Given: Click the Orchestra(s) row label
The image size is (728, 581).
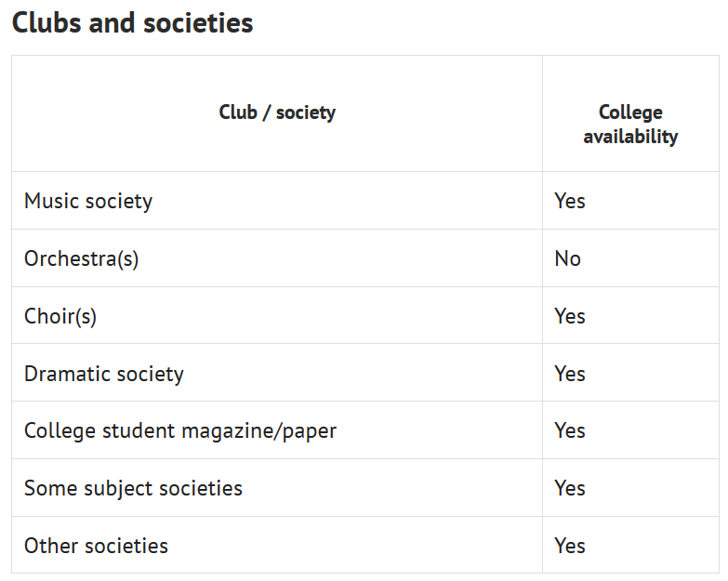Looking at the screenshot, I should 81,259.
